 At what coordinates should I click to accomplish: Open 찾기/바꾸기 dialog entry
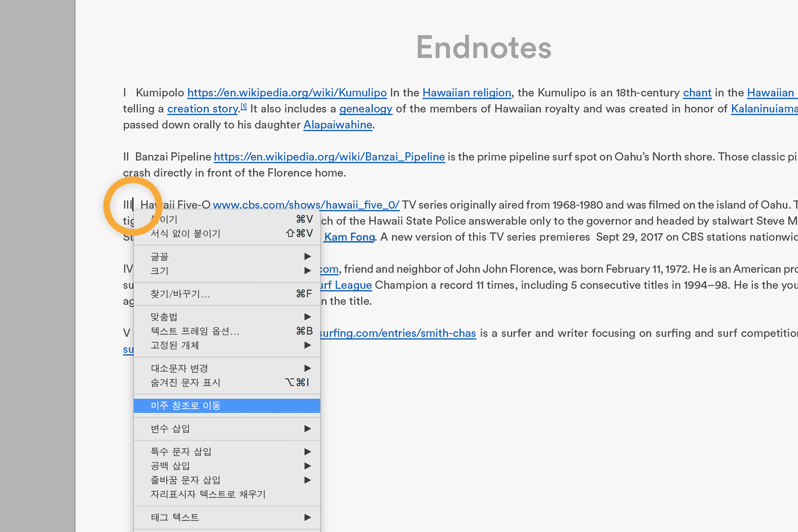[x=227, y=294]
